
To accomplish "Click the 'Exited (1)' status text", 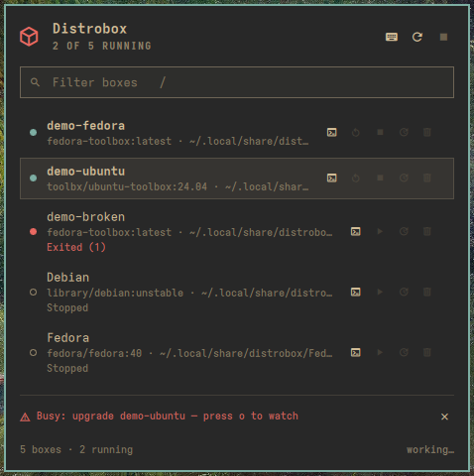I will pyautogui.click(x=76, y=247).
